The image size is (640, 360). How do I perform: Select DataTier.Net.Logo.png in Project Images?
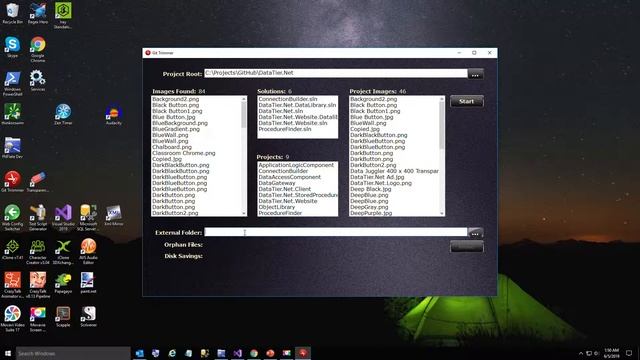point(381,183)
